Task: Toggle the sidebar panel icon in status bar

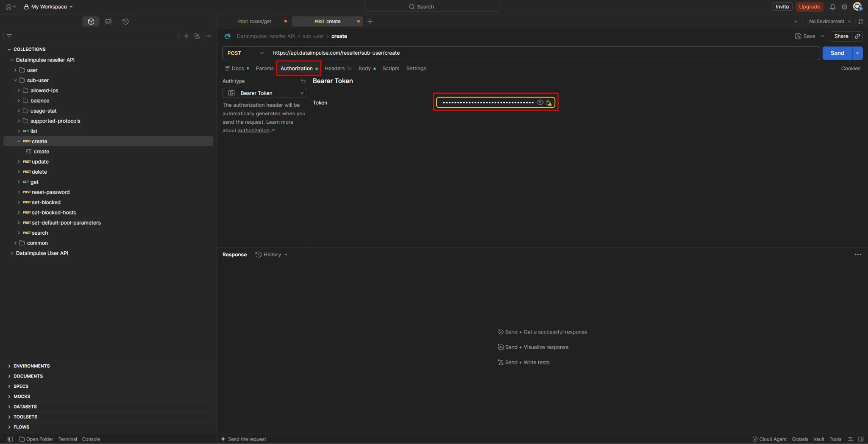Action: coord(10,439)
